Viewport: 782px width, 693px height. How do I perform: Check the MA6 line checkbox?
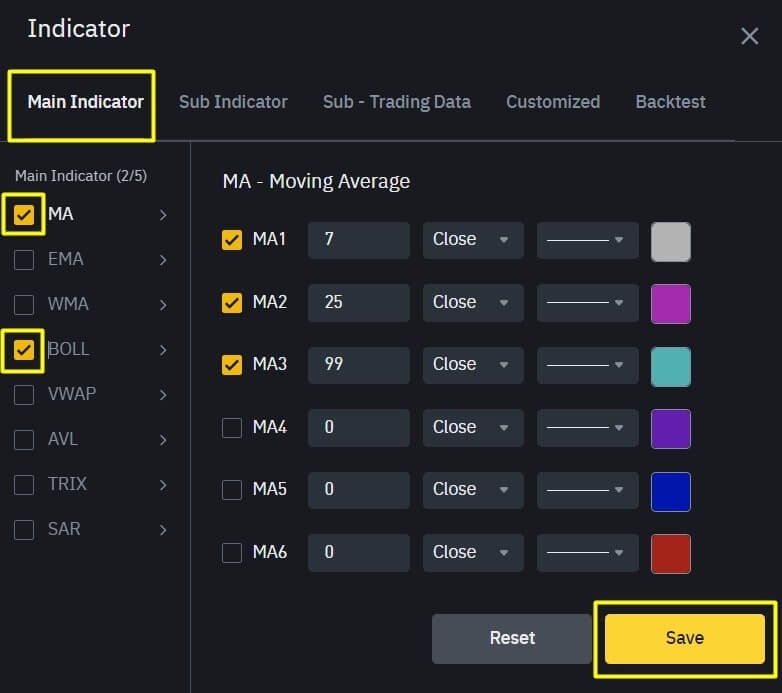click(x=232, y=552)
